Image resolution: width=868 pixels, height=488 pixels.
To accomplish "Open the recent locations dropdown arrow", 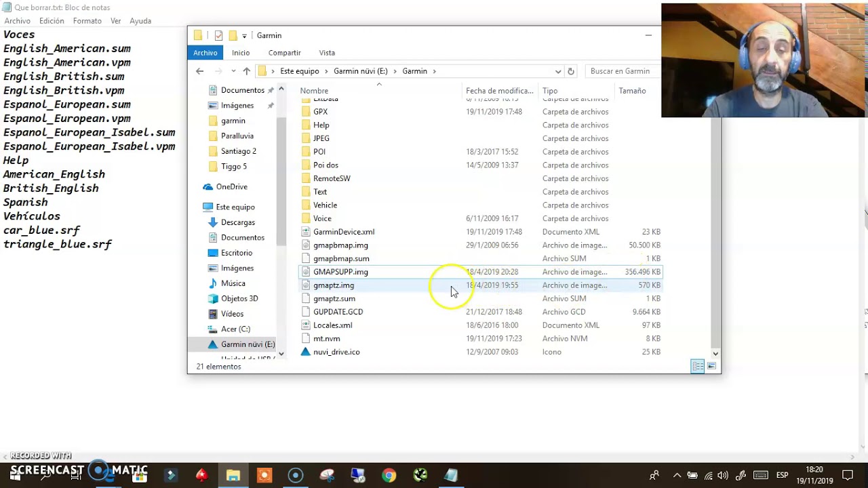I will [x=233, y=71].
